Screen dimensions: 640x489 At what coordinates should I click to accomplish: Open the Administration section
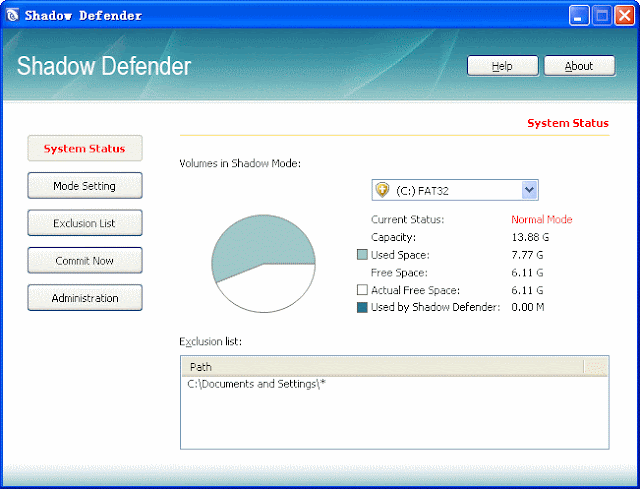pyautogui.click(x=85, y=298)
